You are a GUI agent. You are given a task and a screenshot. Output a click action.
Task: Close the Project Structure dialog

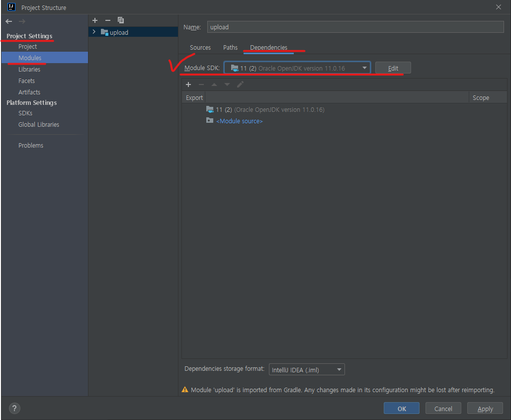click(x=498, y=7)
